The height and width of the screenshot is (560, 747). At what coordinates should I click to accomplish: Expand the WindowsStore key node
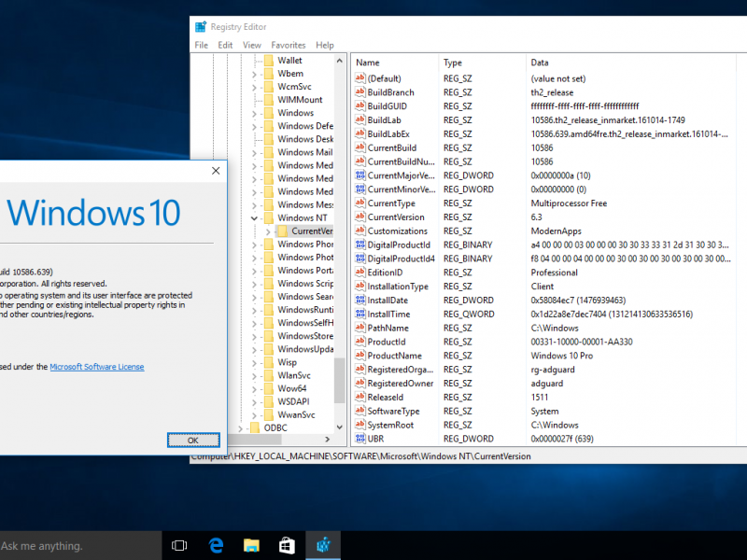(x=254, y=336)
